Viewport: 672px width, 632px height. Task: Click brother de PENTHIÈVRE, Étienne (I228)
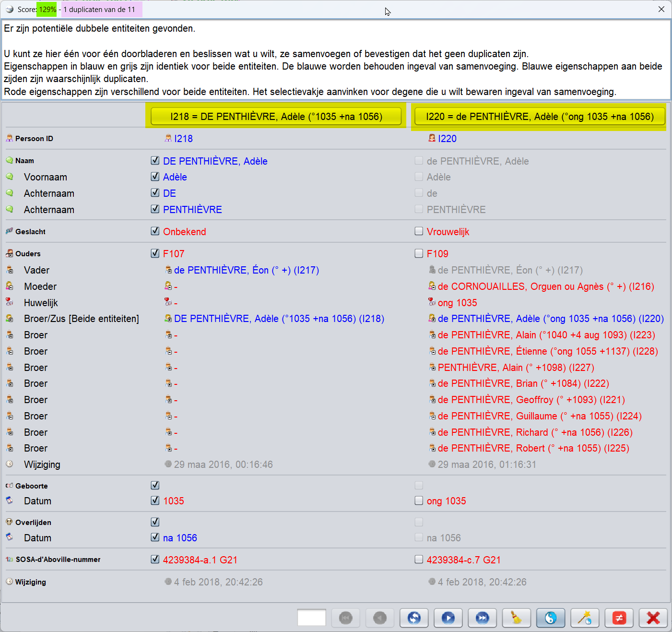(548, 351)
